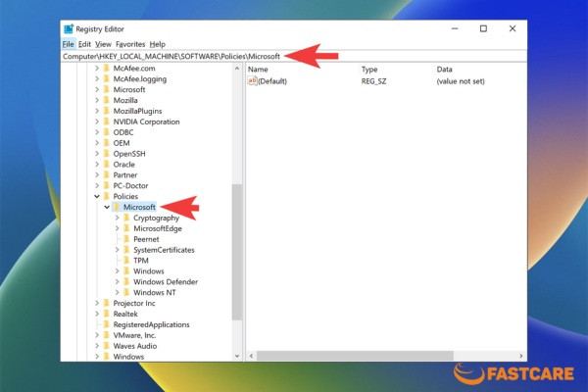Select the MozillaPlugins folder icon
Screen dimensions: 588x392
(107, 111)
